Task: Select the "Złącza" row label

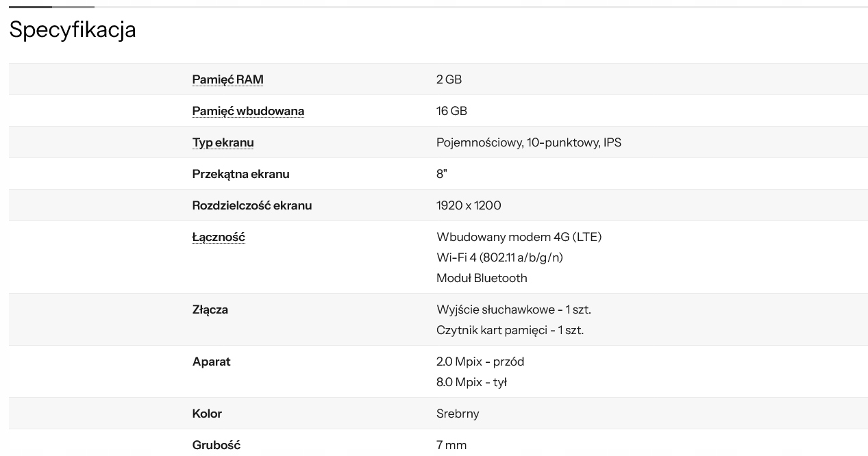Action: tap(210, 309)
